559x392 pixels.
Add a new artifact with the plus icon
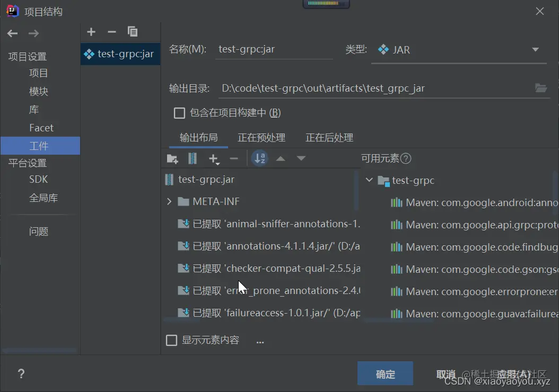[x=91, y=32]
